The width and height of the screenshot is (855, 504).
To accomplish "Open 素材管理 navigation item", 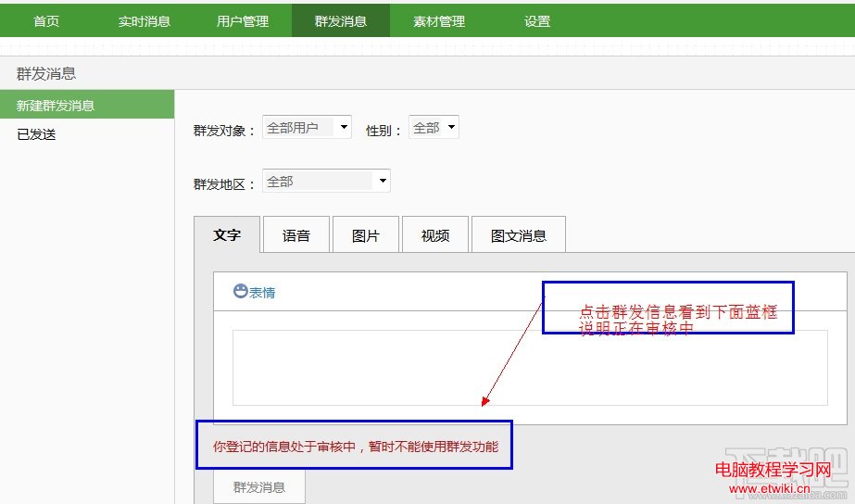I will pos(439,21).
